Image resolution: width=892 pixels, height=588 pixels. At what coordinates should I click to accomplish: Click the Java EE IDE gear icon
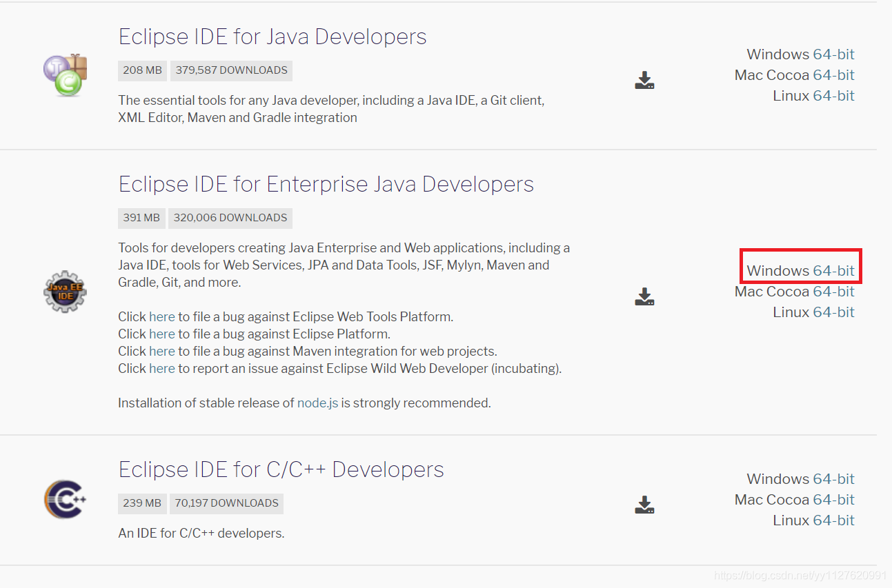pos(65,292)
